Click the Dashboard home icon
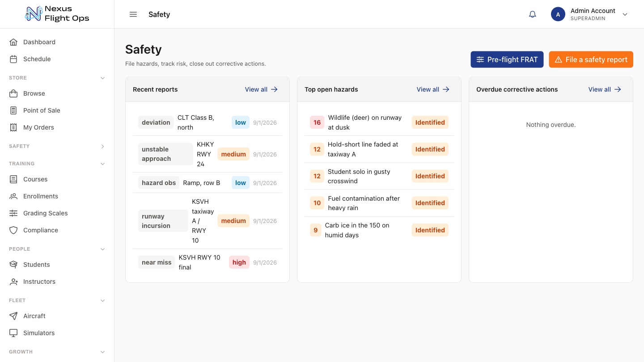 coord(13,42)
